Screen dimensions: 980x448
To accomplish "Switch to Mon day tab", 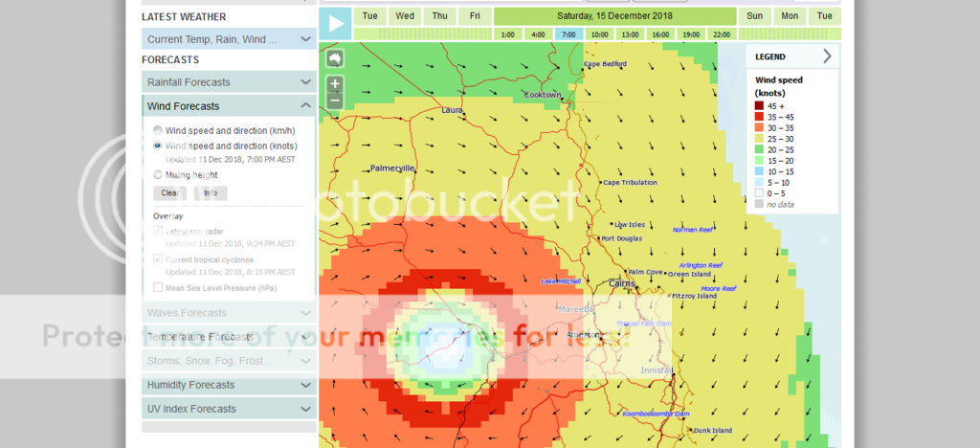I will [790, 16].
